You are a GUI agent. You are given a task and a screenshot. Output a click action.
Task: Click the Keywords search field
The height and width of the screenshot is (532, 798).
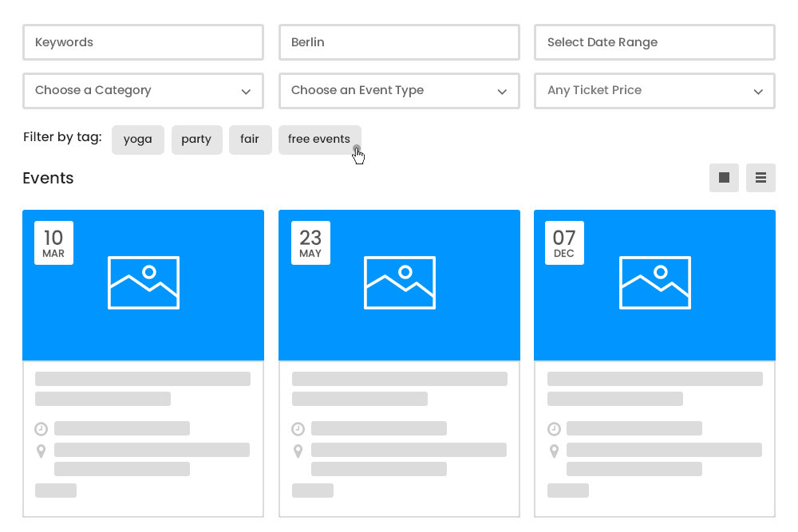[x=143, y=42]
